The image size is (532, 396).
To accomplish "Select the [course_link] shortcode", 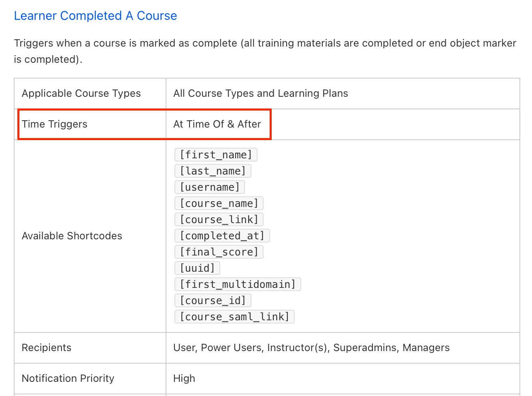I will (x=219, y=219).
